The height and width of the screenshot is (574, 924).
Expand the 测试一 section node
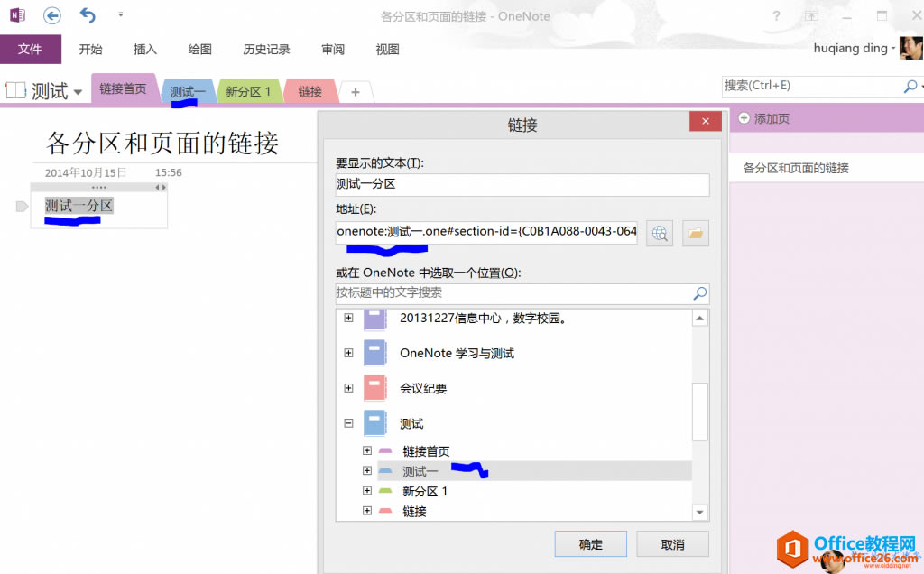(x=367, y=471)
